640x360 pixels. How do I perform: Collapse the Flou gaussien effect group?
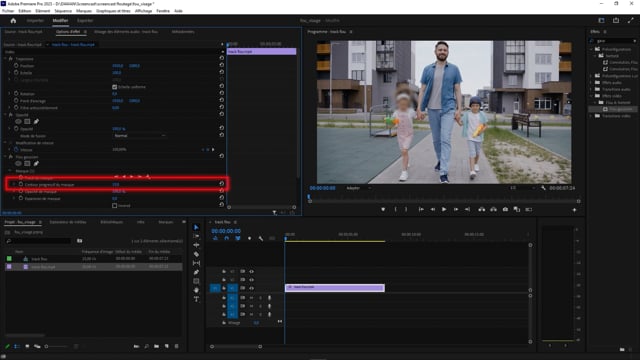[x=5, y=157]
